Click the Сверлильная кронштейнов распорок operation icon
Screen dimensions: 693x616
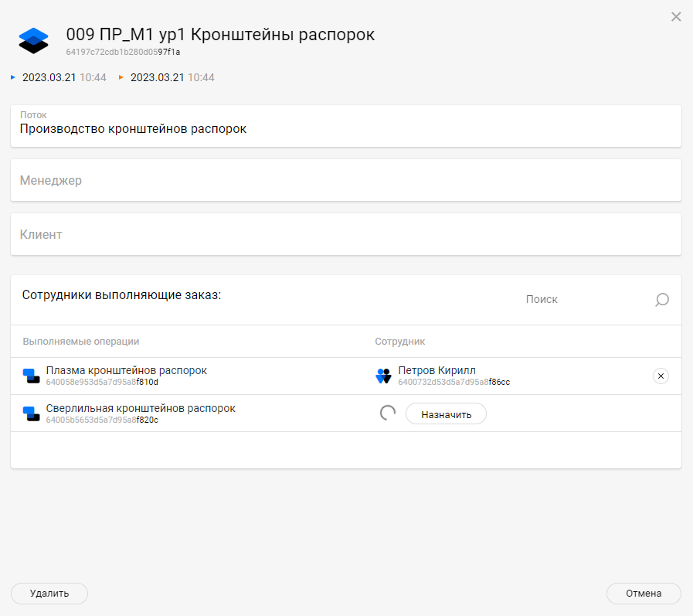[32, 414]
